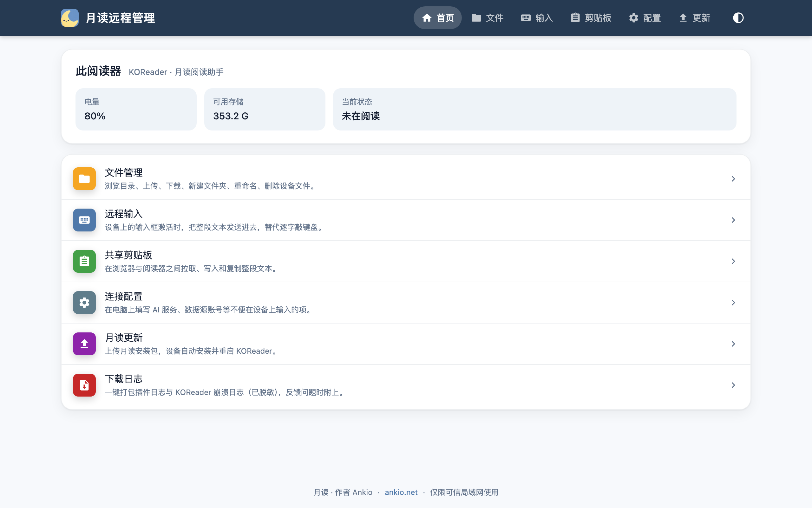The height and width of the screenshot is (508, 812).
Task: Click the purple upload icon for 月读更新
Action: click(x=84, y=344)
